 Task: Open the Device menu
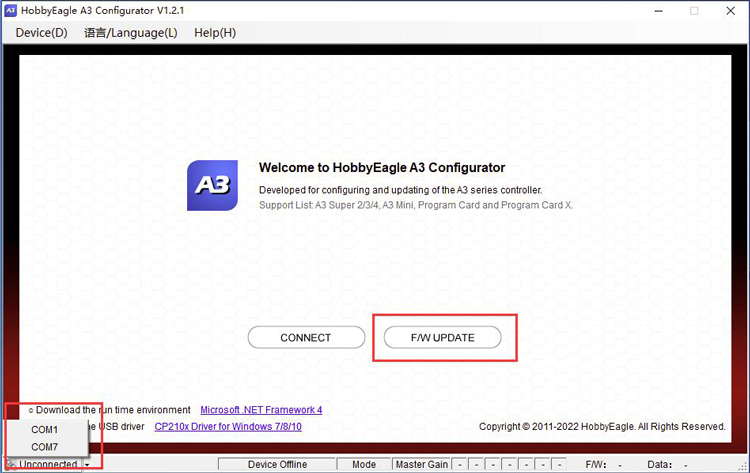pos(41,33)
